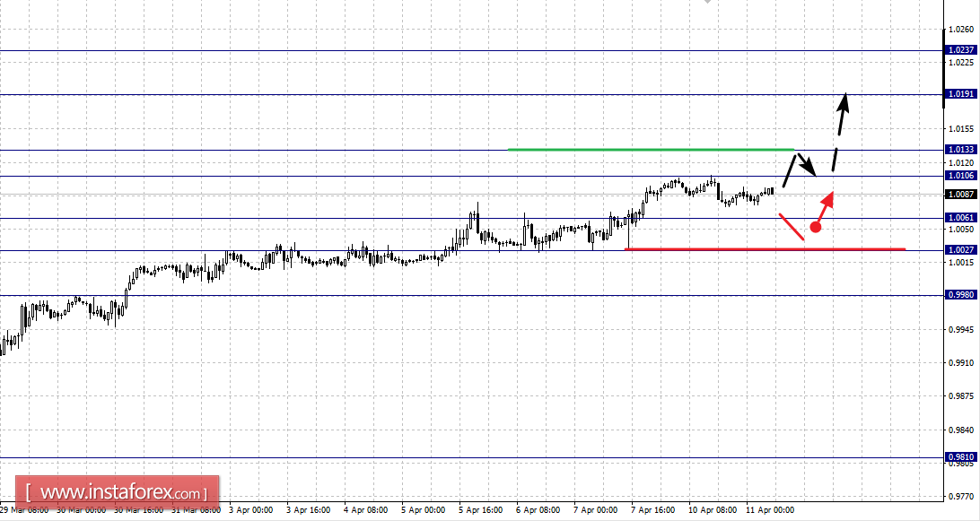Screen dimensions: 980x521
Task: Click the 3 Apr 16:00 time axis label
Action: pyautogui.click(x=308, y=509)
